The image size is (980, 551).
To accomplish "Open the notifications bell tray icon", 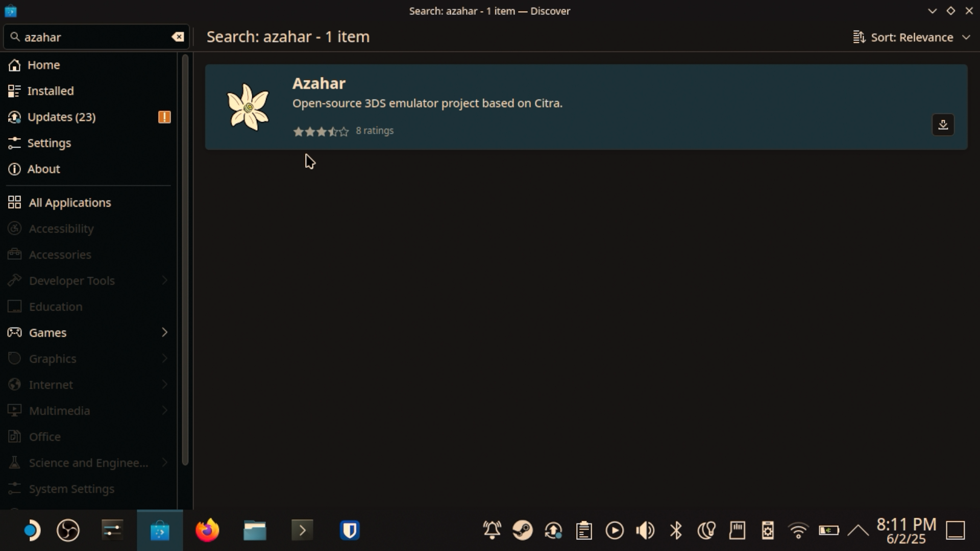I will pos(492,531).
